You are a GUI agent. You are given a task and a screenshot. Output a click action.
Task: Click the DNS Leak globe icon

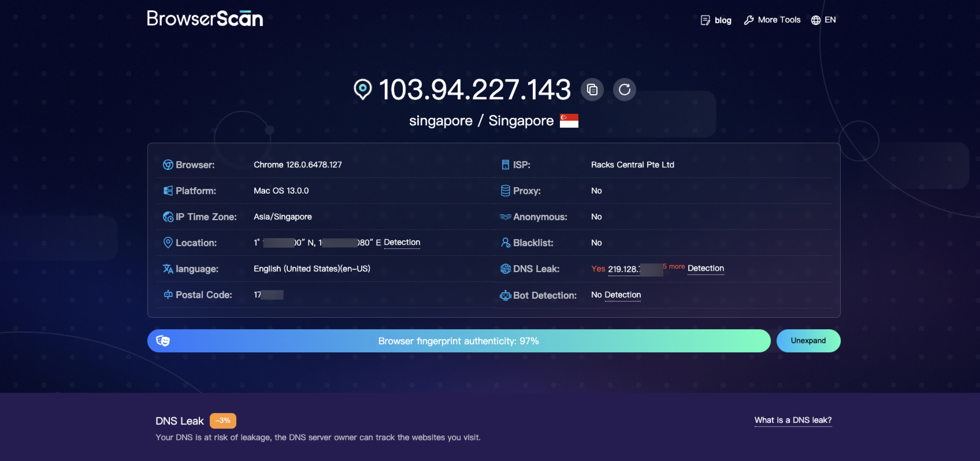[x=506, y=269]
